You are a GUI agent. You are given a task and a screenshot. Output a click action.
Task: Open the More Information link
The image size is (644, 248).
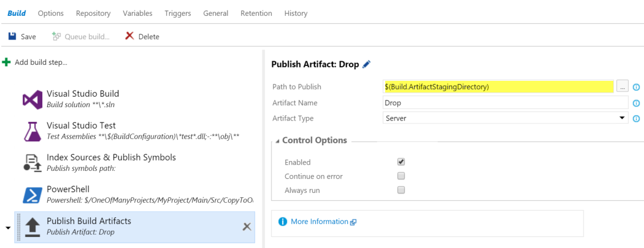pyautogui.click(x=319, y=221)
